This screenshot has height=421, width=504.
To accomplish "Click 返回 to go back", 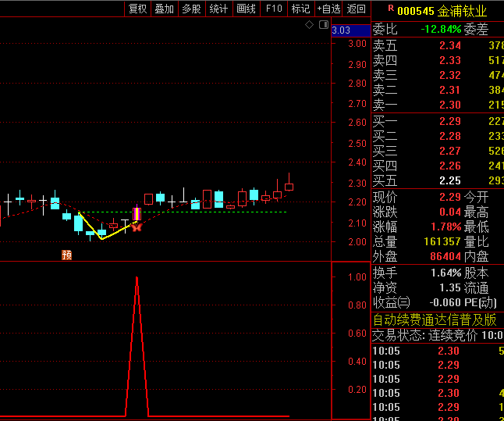I will point(356,9).
